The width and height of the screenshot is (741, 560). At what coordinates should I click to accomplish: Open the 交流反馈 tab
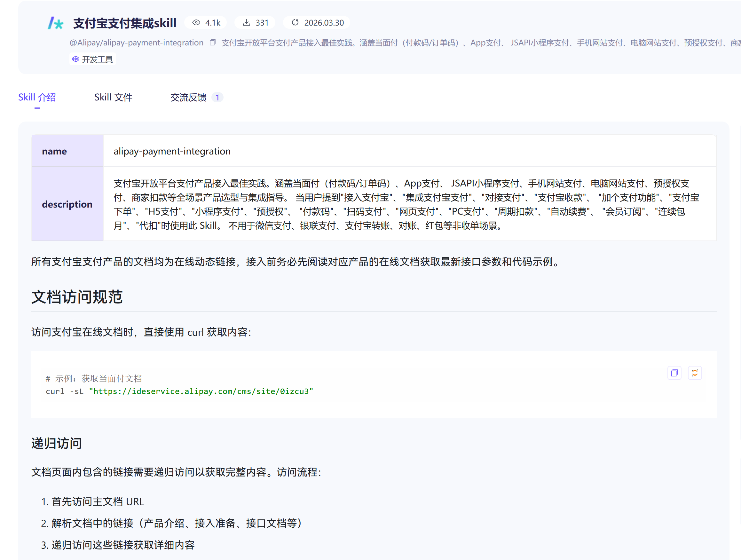pos(188,98)
